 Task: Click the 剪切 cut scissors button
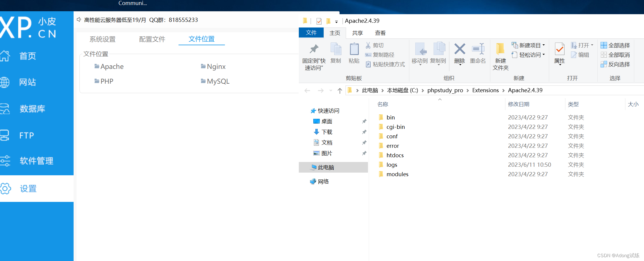pos(374,45)
